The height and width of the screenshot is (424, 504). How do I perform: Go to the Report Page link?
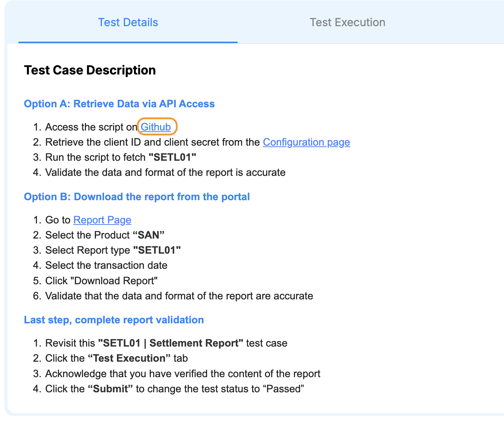102,220
